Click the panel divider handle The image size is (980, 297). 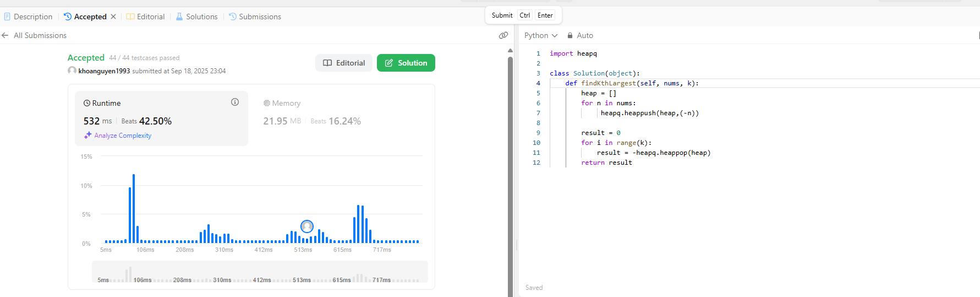[516, 245]
